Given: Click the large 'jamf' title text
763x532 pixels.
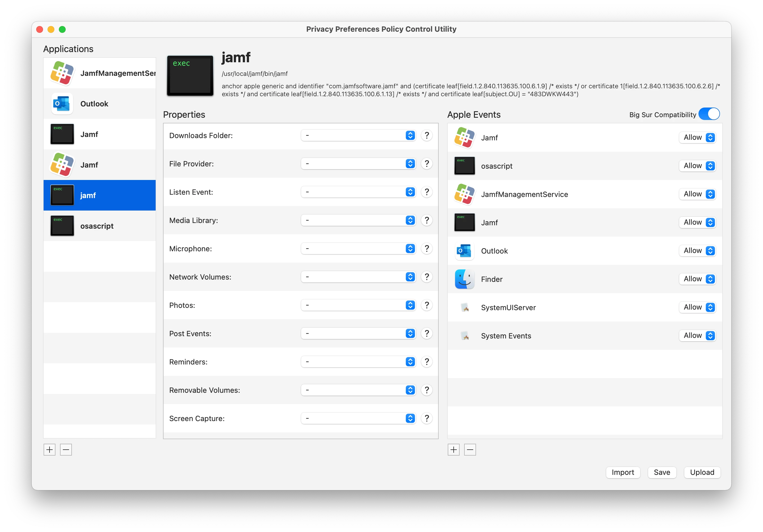Looking at the screenshot, I should coord(236,58).
